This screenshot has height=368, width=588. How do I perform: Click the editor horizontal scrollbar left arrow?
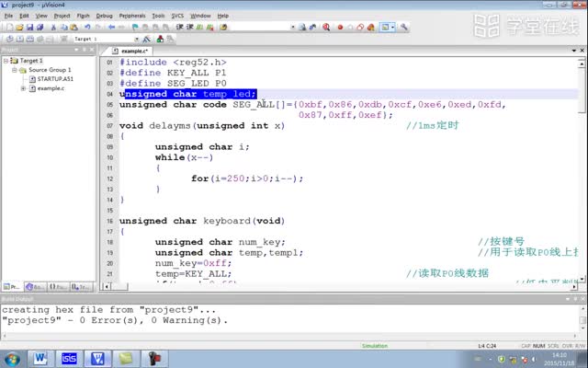[x=107, y=287]
